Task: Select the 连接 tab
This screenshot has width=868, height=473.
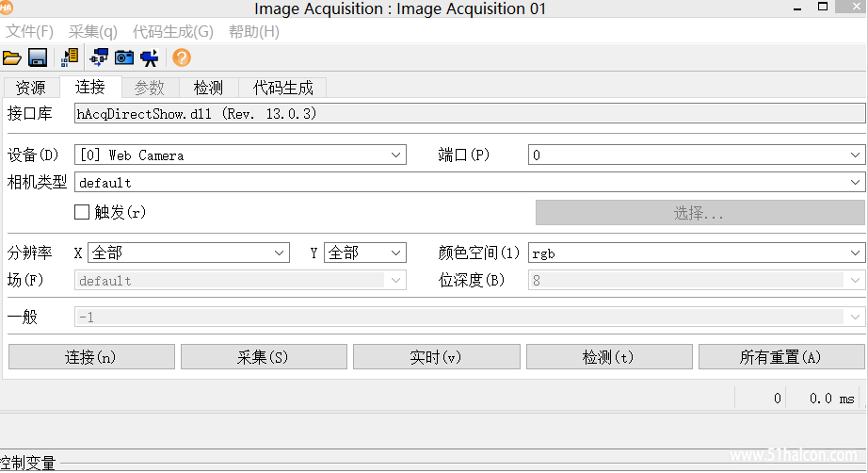Action: (90, 87)
